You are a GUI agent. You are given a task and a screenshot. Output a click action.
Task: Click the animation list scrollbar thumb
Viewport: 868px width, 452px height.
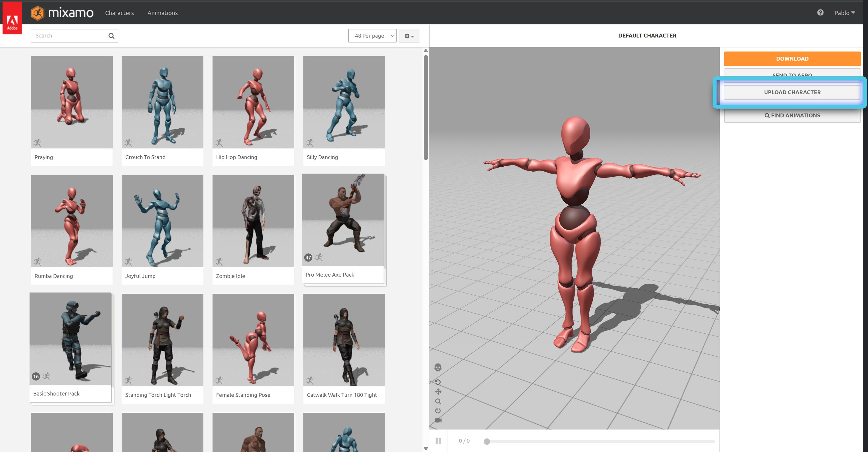426,108
